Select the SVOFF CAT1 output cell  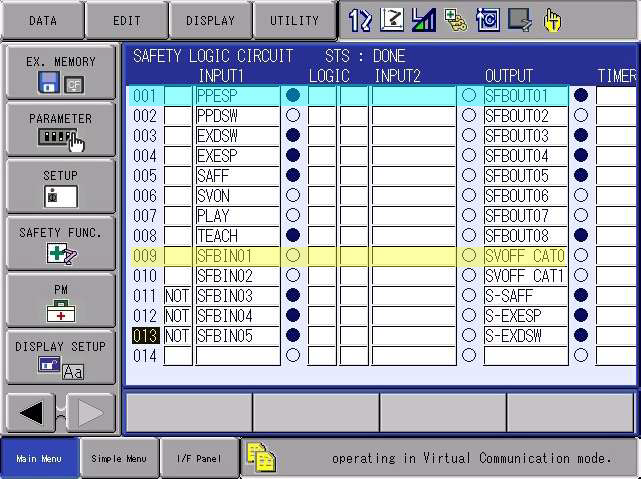(x=526, y=276)
